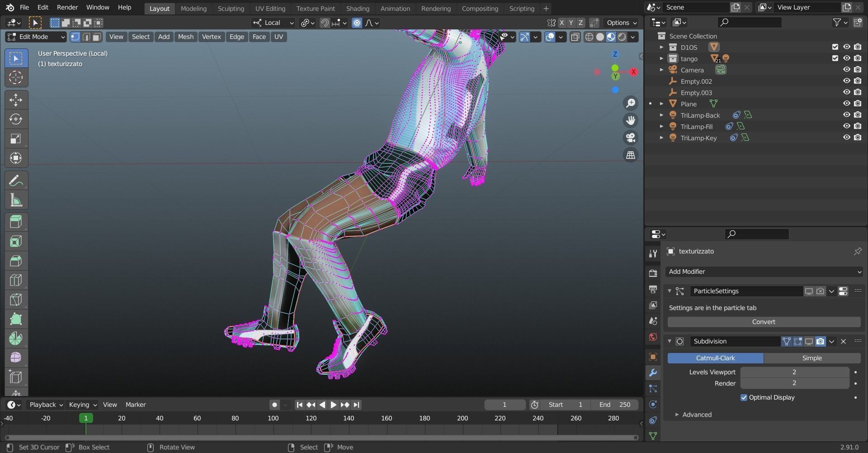This screenshot has width=868, height=453.
Task: Select the Cursor tool in the toolbar
Action: pos(16,78)
